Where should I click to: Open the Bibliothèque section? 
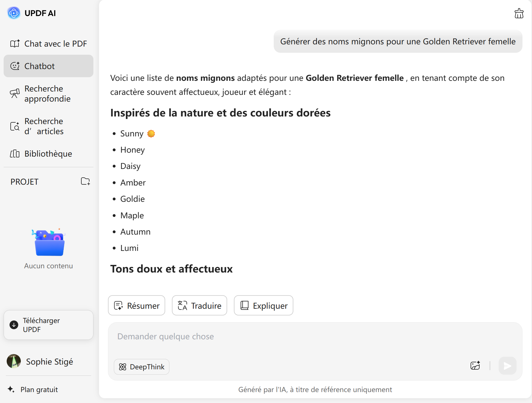tap(49, 154)
